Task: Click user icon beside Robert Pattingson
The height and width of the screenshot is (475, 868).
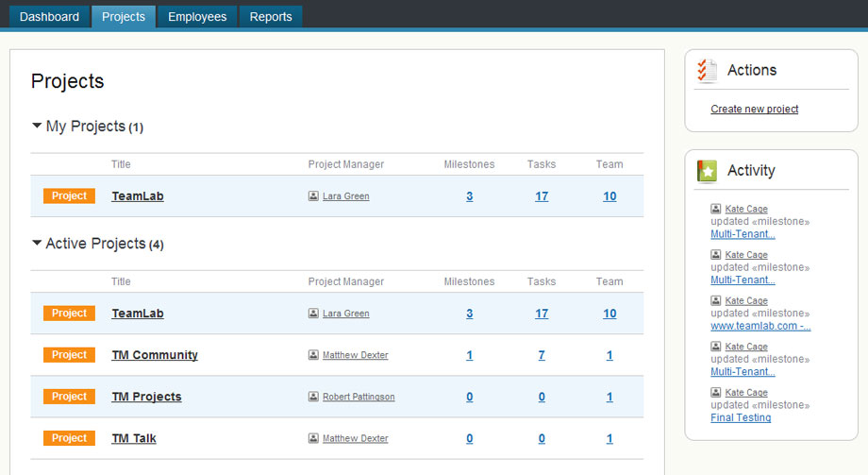Action: [313, 397]
